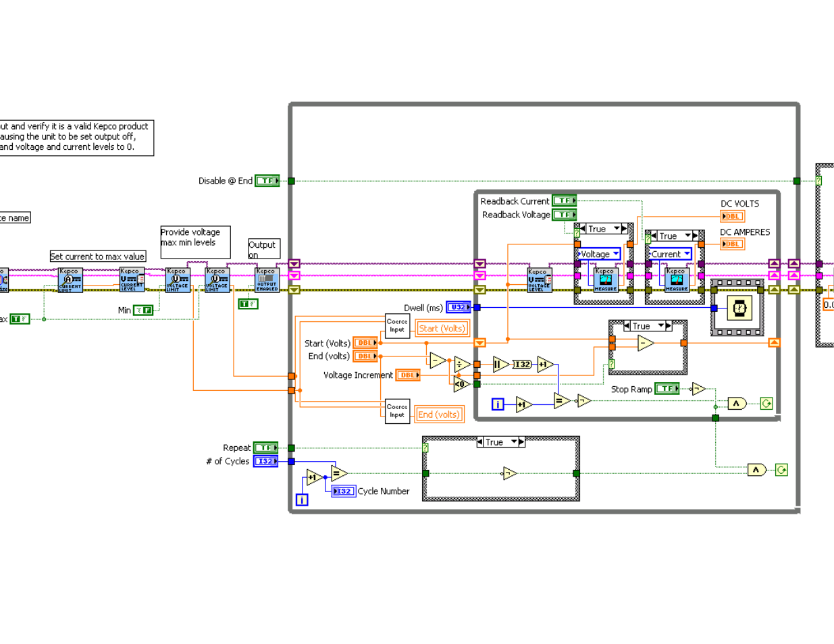834x644 pixels.
Task: Click Disable @ End boolean terminal
Action: coord(267,181)
